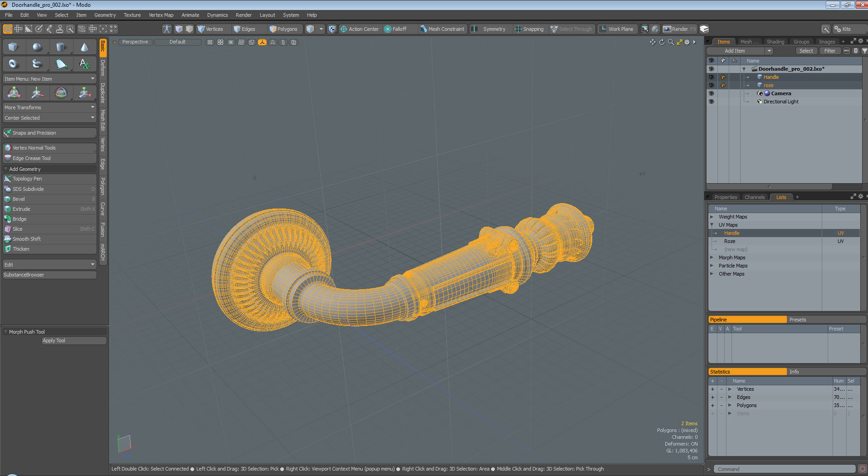Collapse the Add Geometry section
This screenshot has height=476, width=868.
tap(5, 169)
